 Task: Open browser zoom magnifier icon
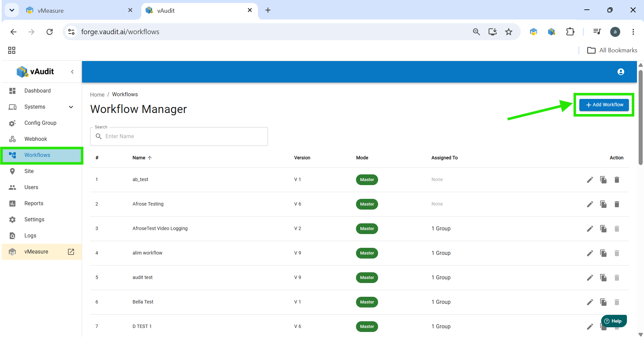click(x=476, y=32)
